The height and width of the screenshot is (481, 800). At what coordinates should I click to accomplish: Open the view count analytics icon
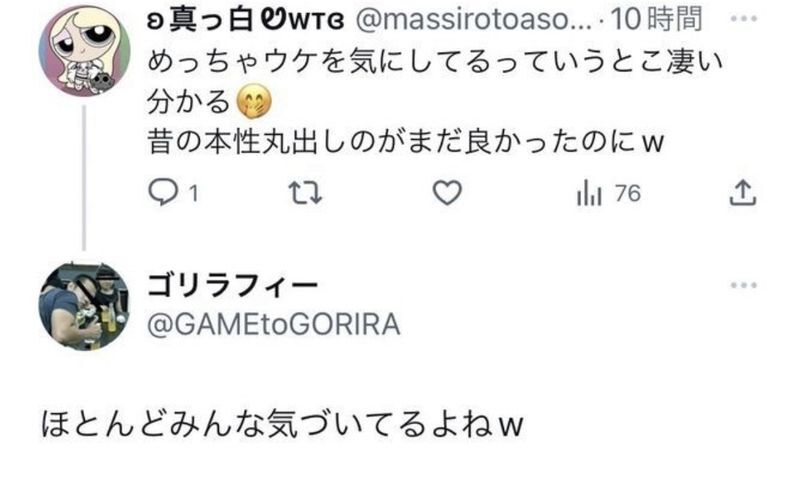tap(589, 193)
